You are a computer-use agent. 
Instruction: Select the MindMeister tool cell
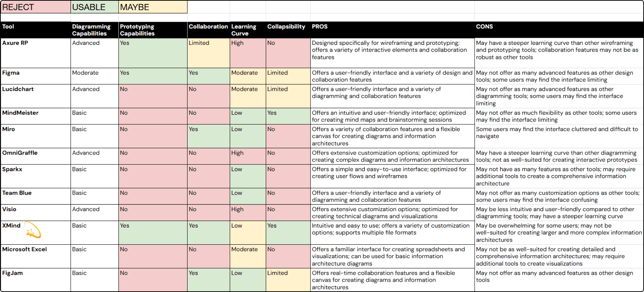tap(36, 116)
